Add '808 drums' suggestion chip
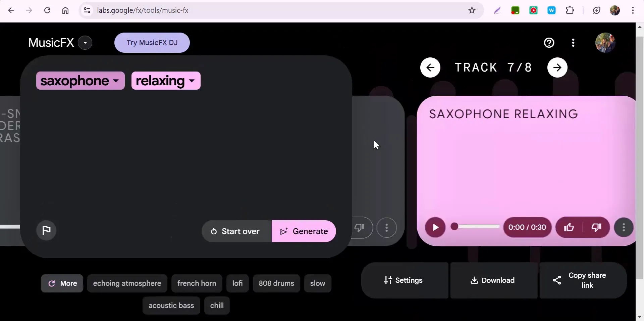 tap(276, 283)
